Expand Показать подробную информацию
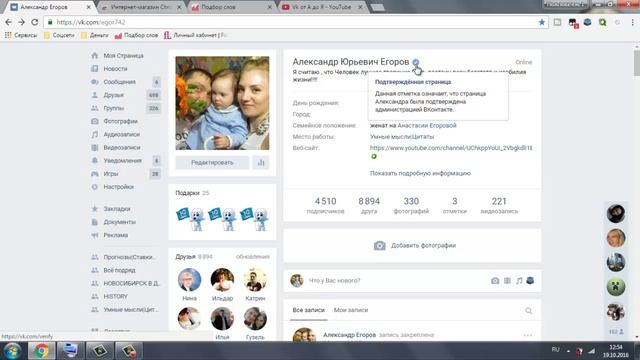 click(x=420, y=173)
